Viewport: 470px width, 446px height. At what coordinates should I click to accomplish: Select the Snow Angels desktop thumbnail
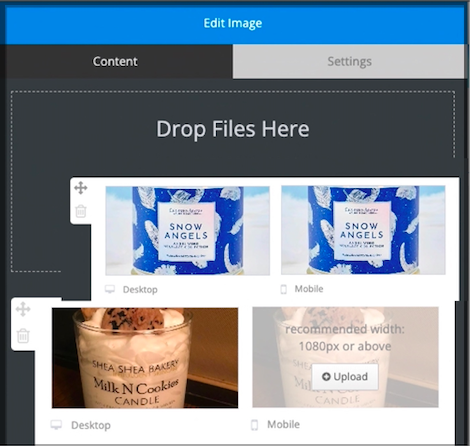[187, 231]
